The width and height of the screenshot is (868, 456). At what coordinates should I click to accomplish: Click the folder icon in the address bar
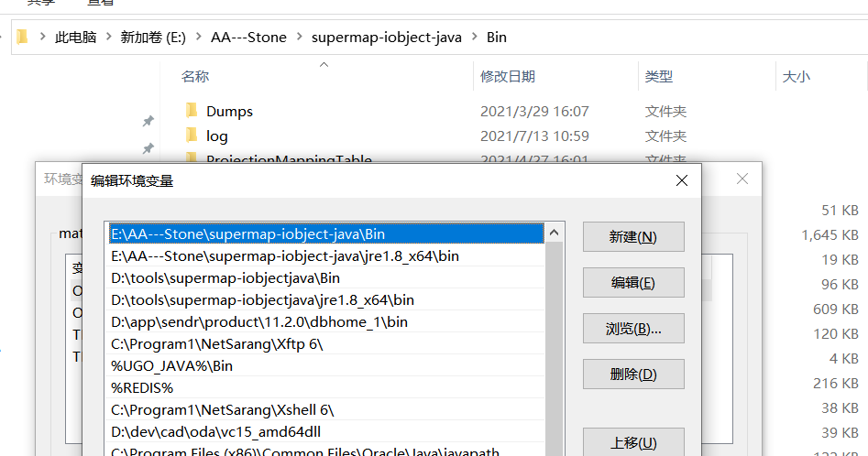coord(22,37)
